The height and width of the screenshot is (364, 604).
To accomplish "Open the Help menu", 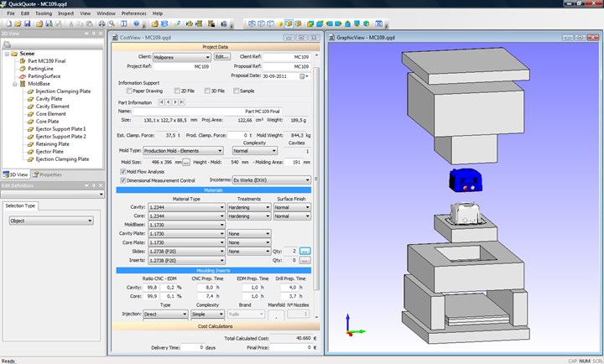I will pyautogui.click(x=158, y=13).
